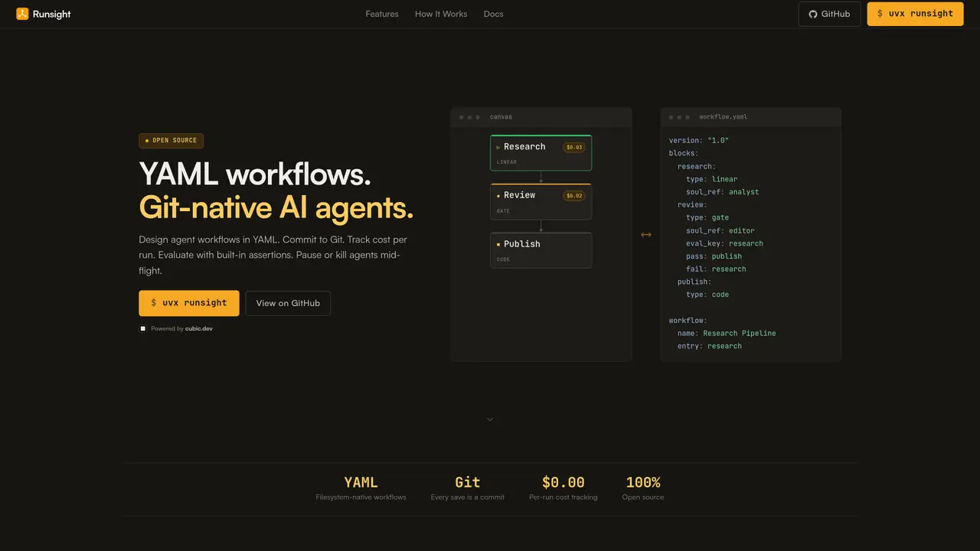Viewport: 980px width, 551px height.
Task: Click the header uvx runsight button
Action: 915,14
